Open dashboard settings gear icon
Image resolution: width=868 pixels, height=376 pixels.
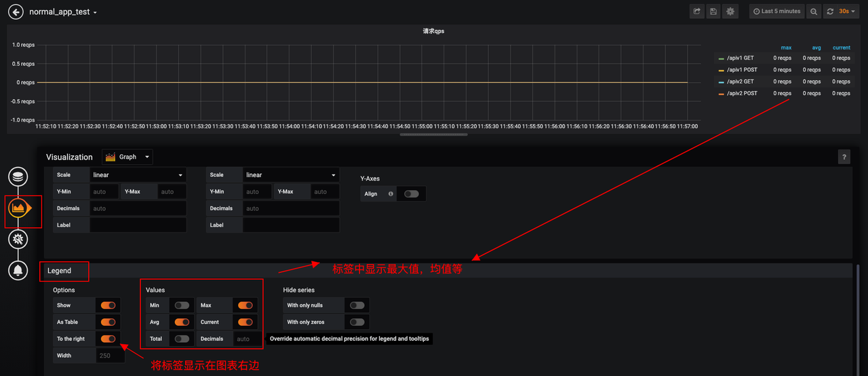point(730,12)
